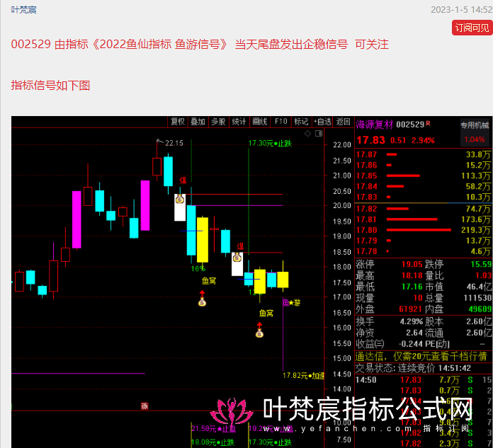493x448 pixels.
Task: Click the diamond icon below the toolbar
Action: (305, 133)
